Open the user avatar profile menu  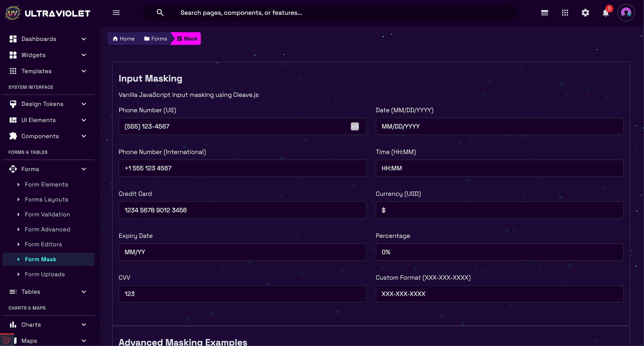626,13
